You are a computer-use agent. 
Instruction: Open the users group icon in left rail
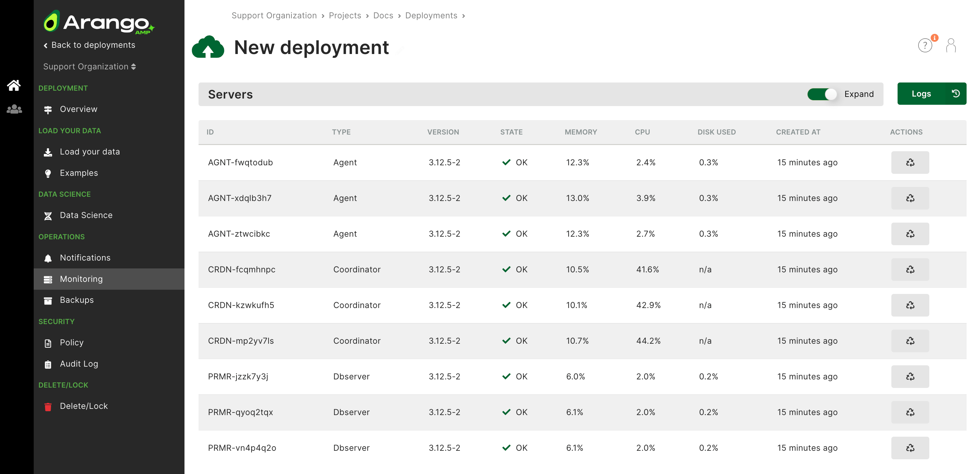coord(14,109)
